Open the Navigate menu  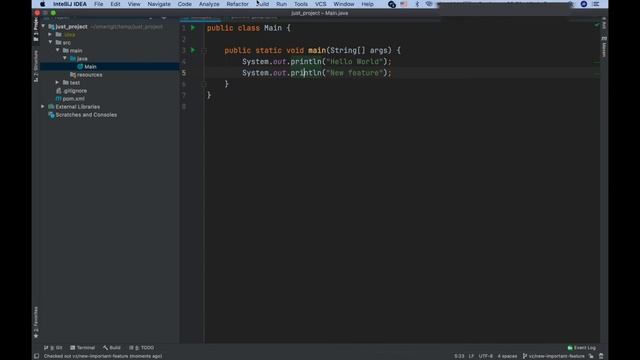click(159, 4)
